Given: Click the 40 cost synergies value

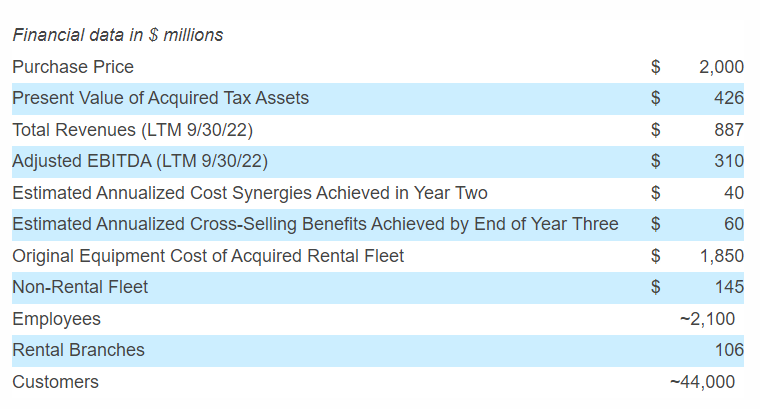Looking at the screenshot, I should [734, 193].
